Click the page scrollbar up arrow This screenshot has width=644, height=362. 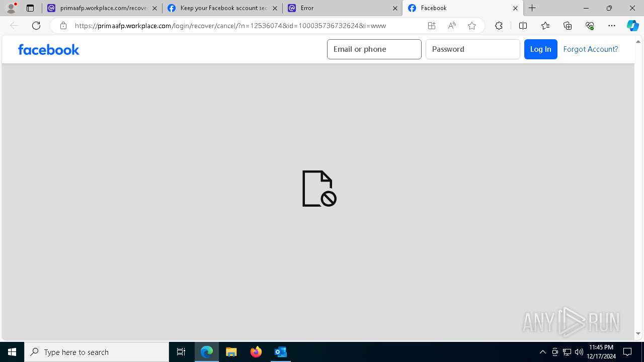638,42
